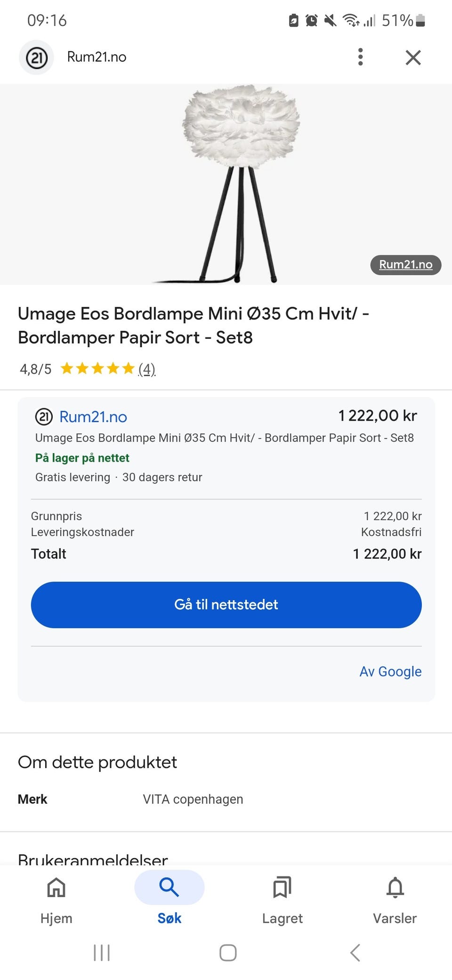452x980 pixels.
Task: Open the three-dot overflow menu
Action: tap(360, 57)
